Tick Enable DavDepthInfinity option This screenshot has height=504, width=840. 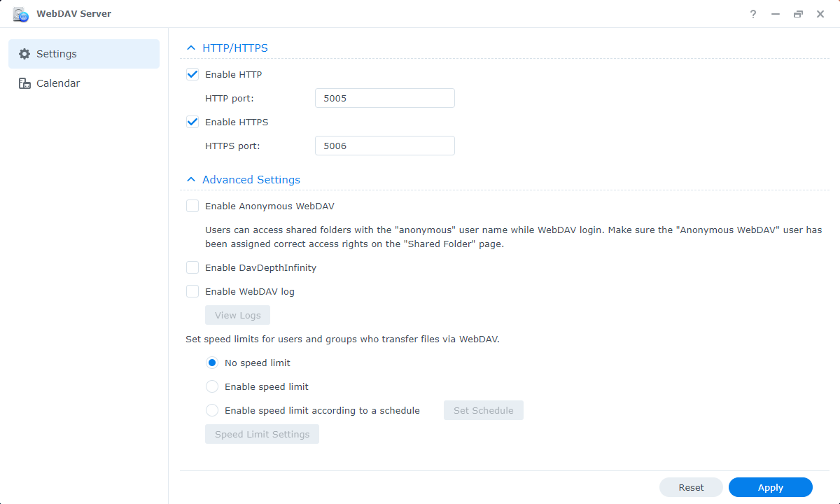click(x=192, y=267)
